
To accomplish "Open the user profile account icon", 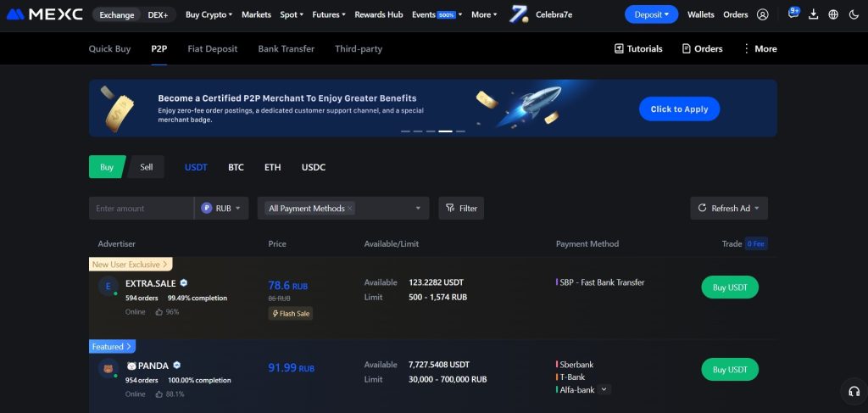I will pos(762,15).
